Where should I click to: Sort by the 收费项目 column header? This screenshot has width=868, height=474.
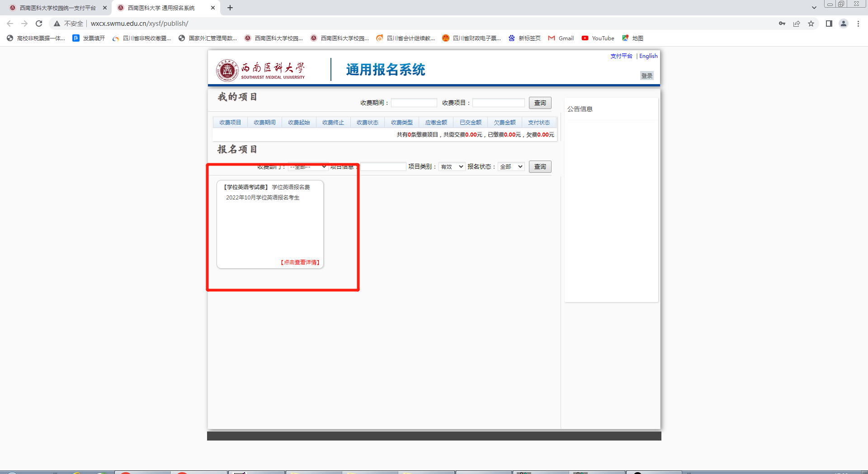click(x=230, y=123)
